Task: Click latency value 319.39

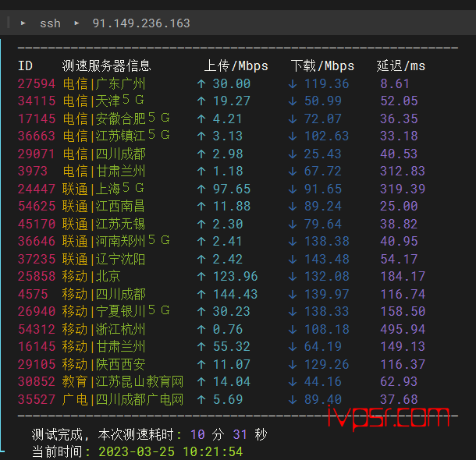Action: [403, 189]
